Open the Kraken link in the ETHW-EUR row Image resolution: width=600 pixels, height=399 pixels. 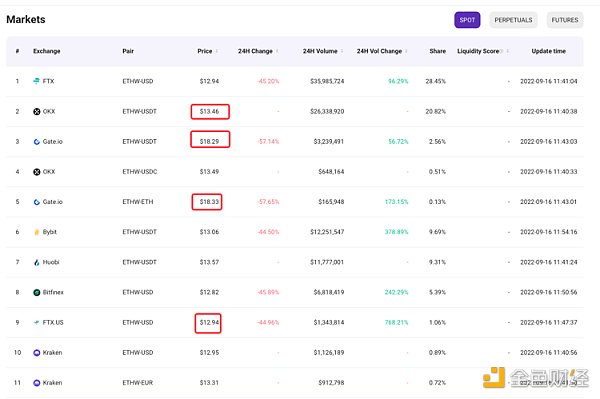point(52,383)
